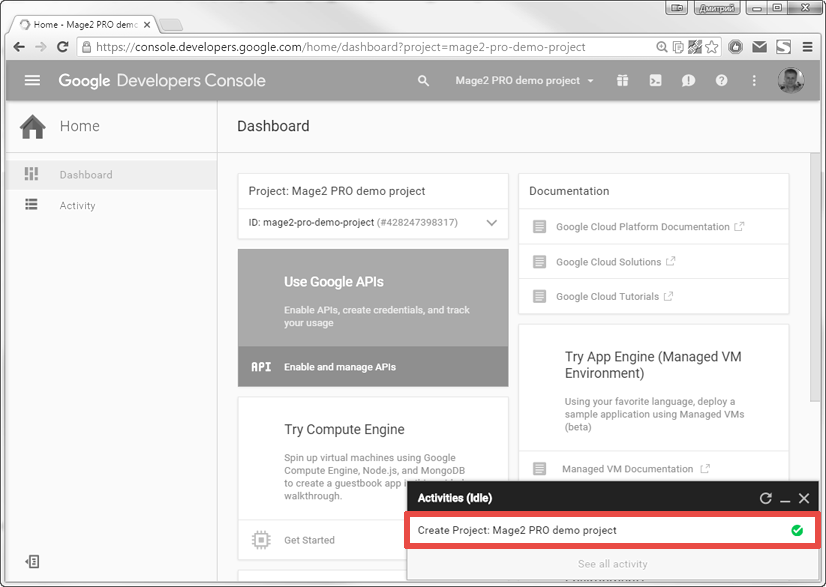The image size is (826, 587).
Task: Collapse the sidebar with bottom-left icon
Action: point(32,561)
